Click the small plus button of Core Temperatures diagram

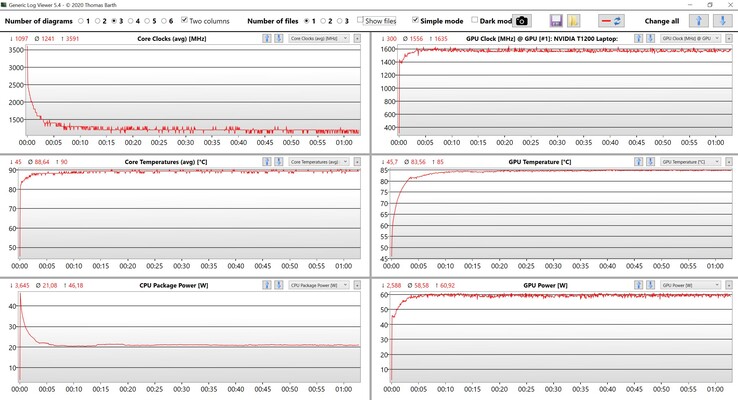357,162
